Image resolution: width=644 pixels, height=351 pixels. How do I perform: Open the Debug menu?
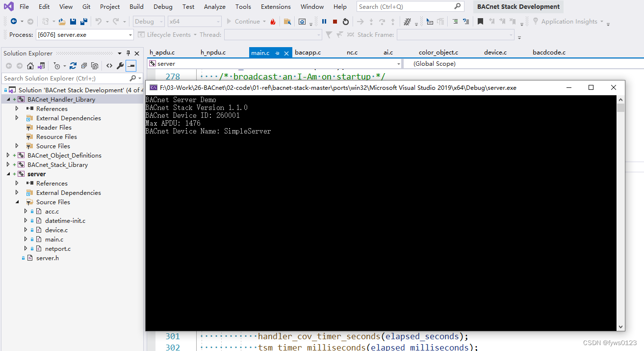(x=163, y=7)
